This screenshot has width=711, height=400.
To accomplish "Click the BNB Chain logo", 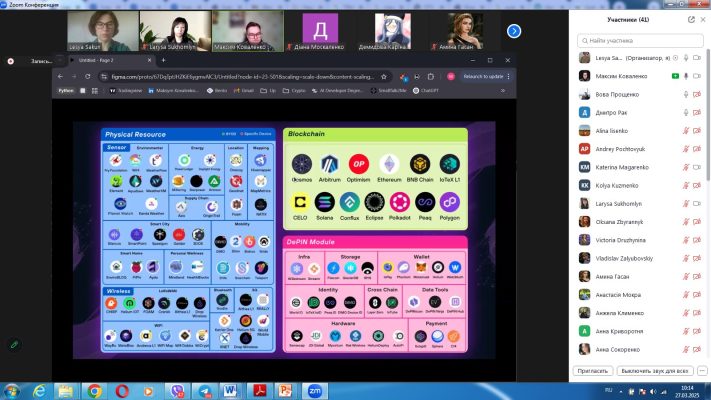I will (x=420, y=164).
